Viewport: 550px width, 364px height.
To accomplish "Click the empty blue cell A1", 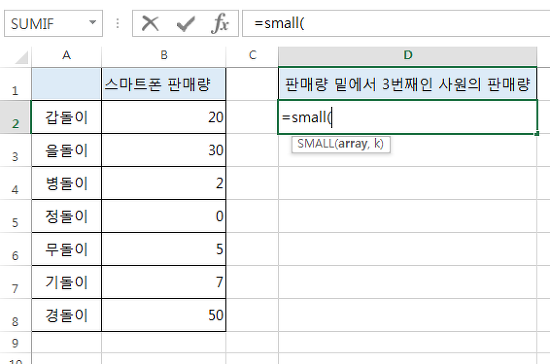I will pos(66,84).
